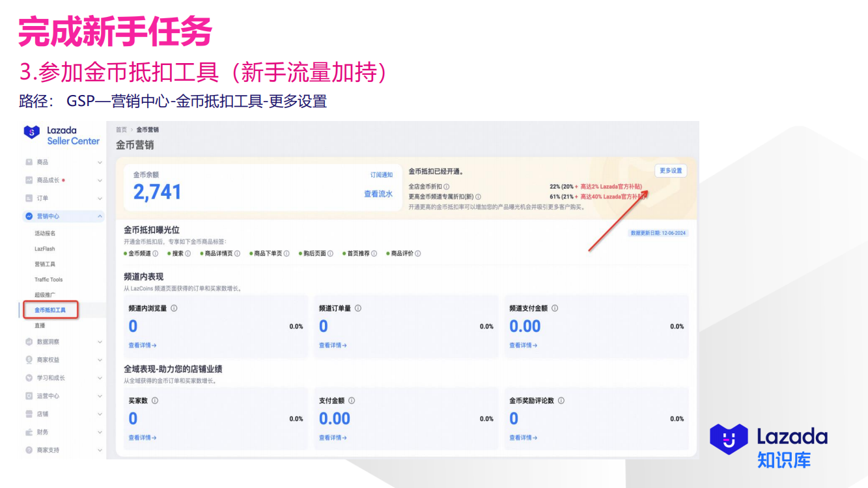Click the 更多设置 button
This screenshot has height=488, width=868.
pos(671,170)
